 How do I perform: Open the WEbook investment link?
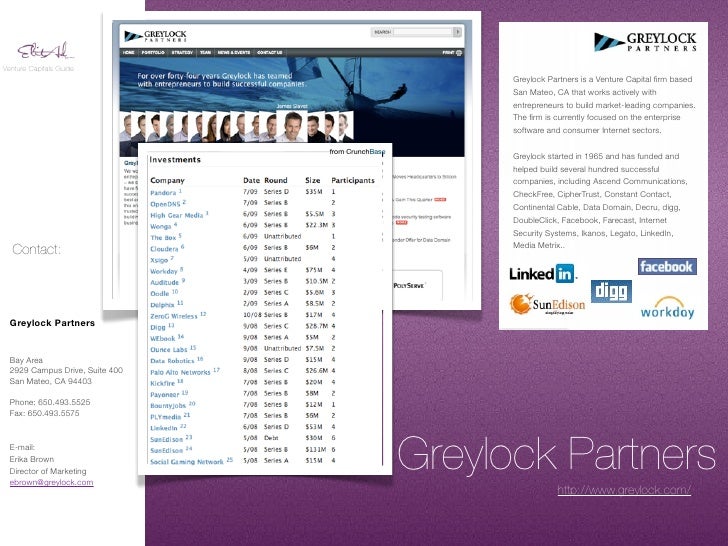coord(162,338)
